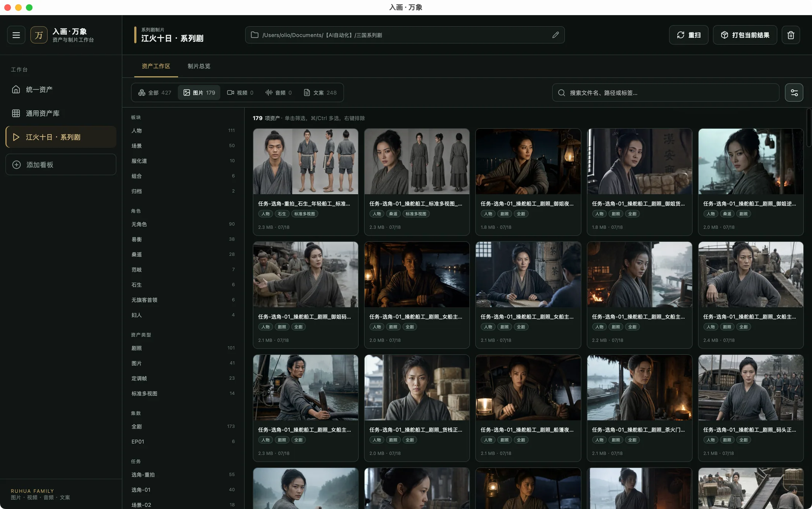Click the grid icon for 通用资产库
The height and width of the screenshot is (509, 812).
pos(16,113)
